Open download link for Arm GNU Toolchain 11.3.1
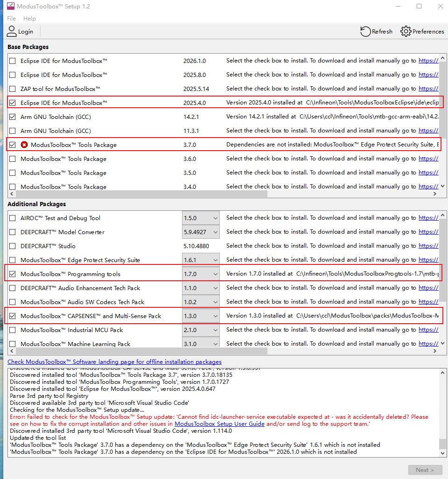This screenshot has height=479, width=448. 428,131
